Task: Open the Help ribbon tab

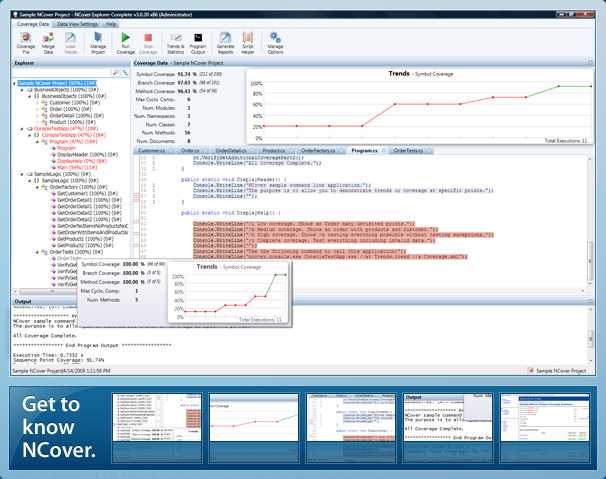Action: 112,23
